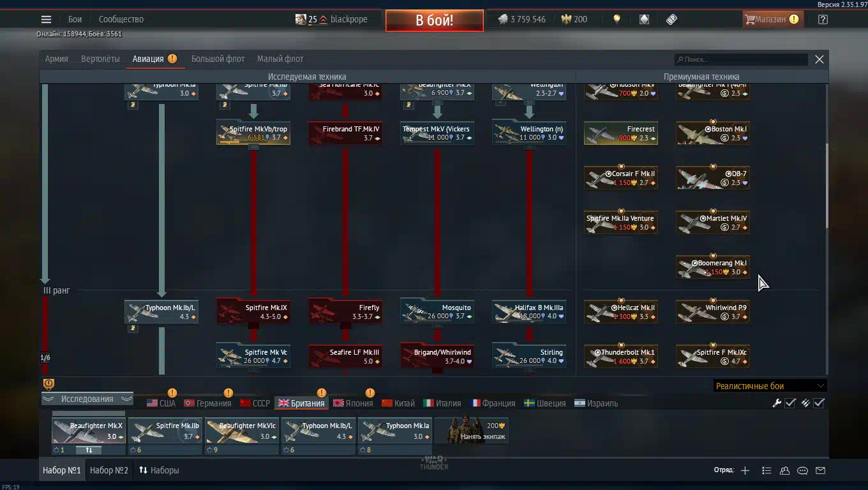
Task: Click the silver lions balance 3 759 546
Action: coord(522,19)
